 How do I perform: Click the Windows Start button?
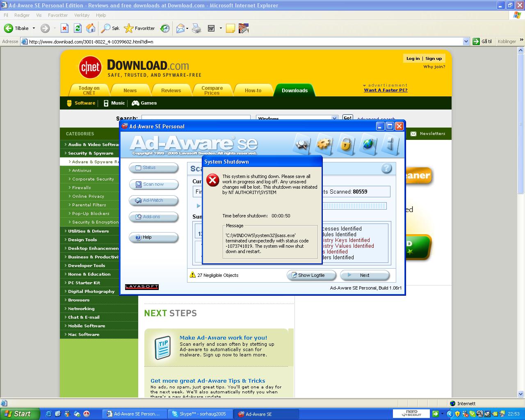[20, 414]
